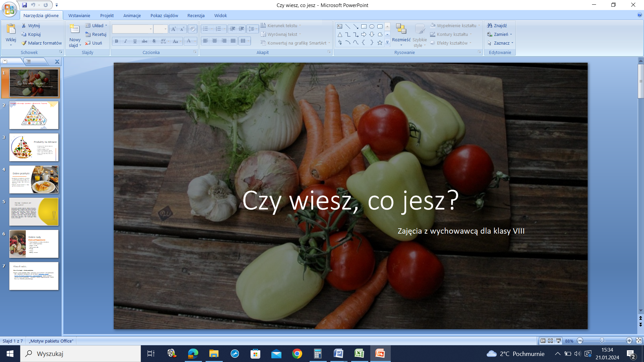Image resolution: width=644 pixels, height=362 pixels.
Task: Click the Znajdź binoculars icon
Action: tap(490, 25)
